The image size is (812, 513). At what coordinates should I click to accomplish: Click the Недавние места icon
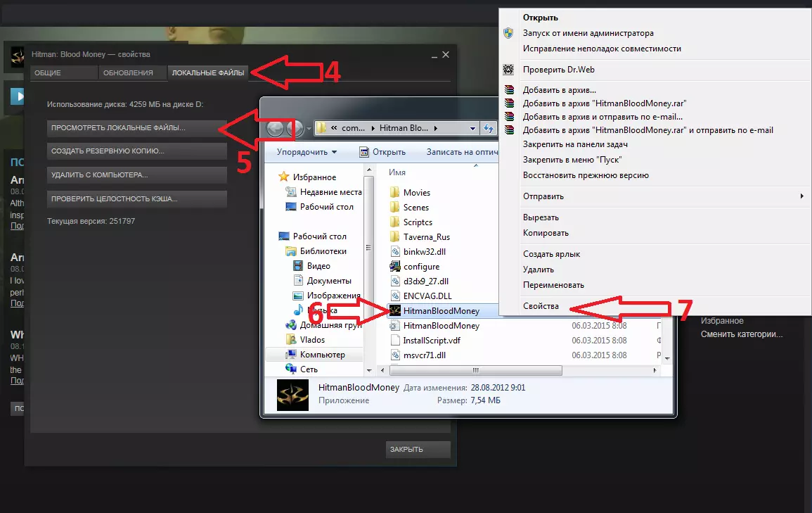290,191
